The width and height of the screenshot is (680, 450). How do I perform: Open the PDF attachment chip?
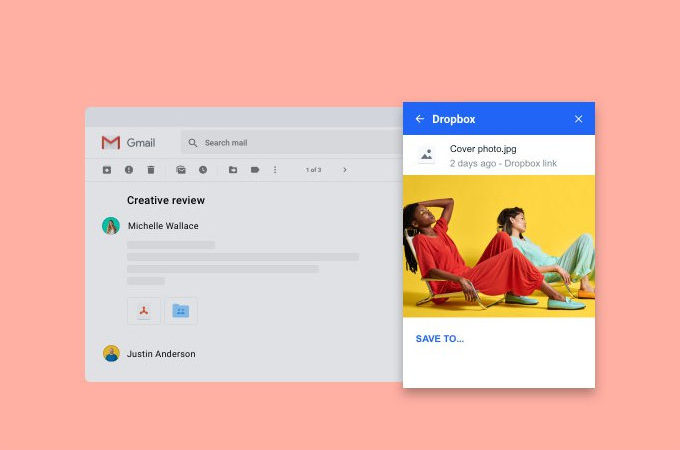(144, 311)
